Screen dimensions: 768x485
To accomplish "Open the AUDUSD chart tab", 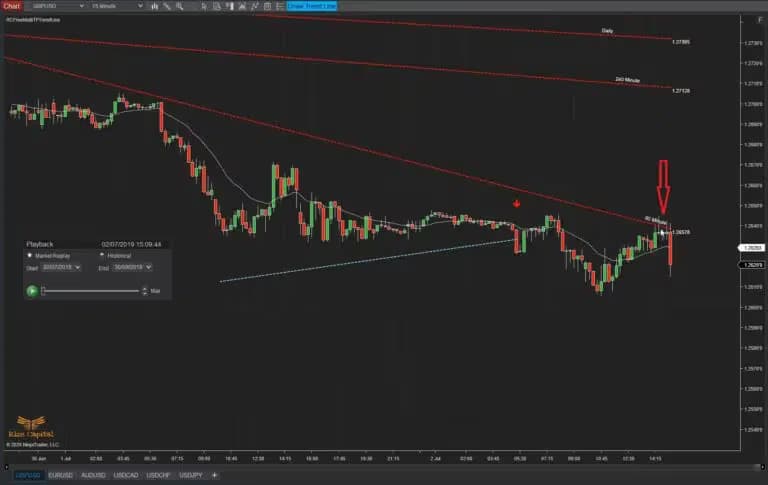I will click(x=93, y=475).
